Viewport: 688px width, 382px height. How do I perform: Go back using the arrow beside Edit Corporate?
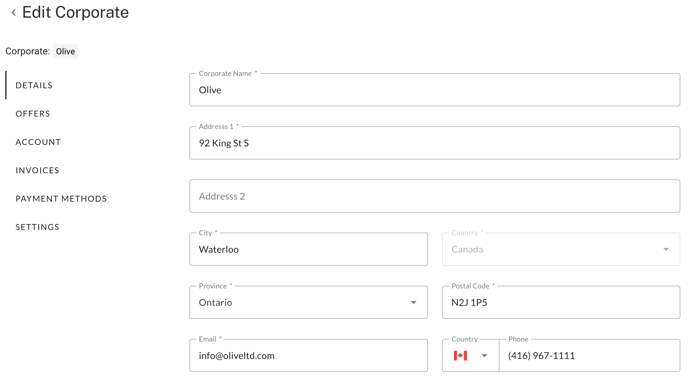[13, 13]
